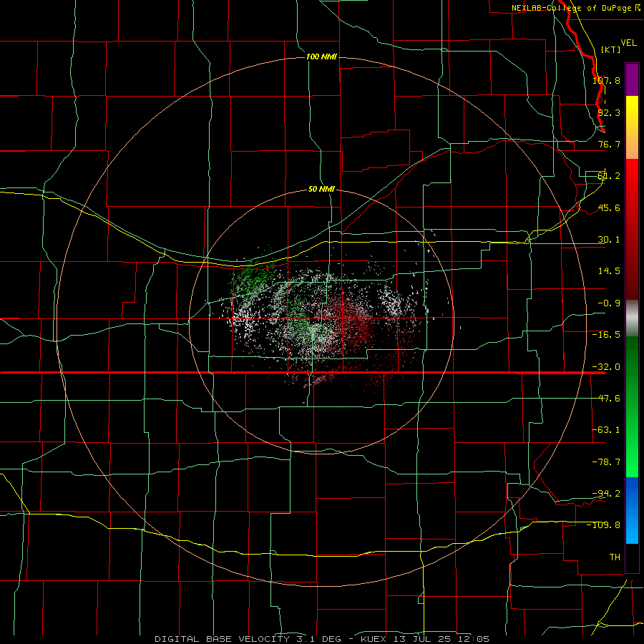Click the -109.8 legend value

click(604, 525)
